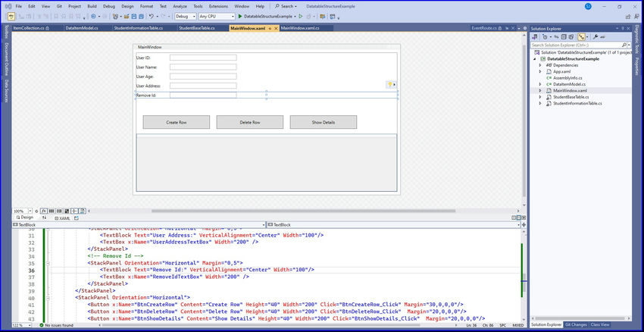644x332 pixels.
Task: Click the Solution Explorer Properties wrench icon
Action: click(595, 36)
